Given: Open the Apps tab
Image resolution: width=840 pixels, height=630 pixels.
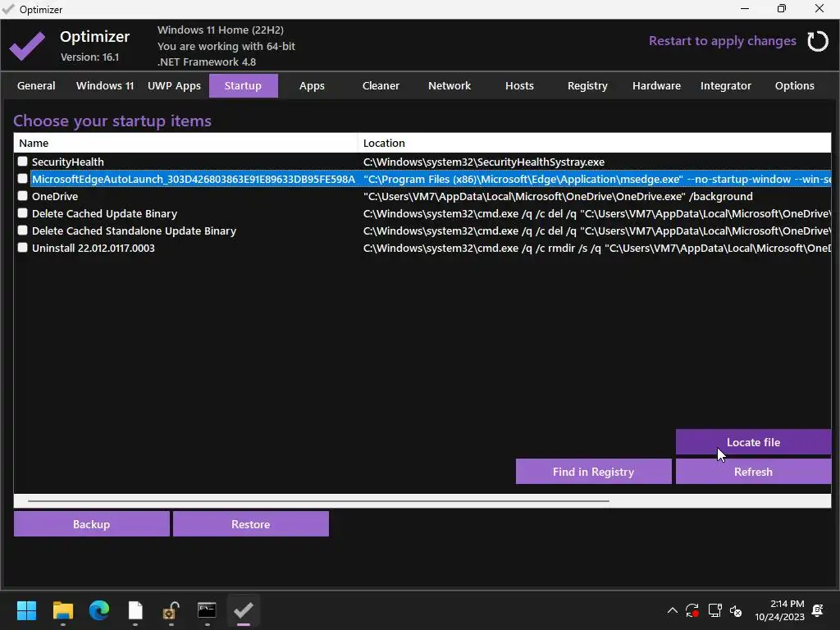Looking at the screenshot, I should pos(312,85).
